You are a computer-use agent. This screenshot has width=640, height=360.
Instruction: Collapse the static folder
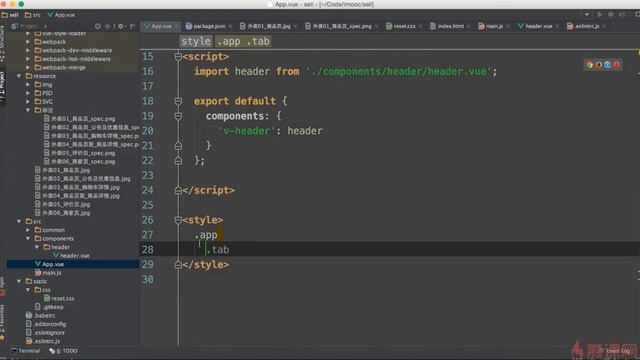(19, 281)
